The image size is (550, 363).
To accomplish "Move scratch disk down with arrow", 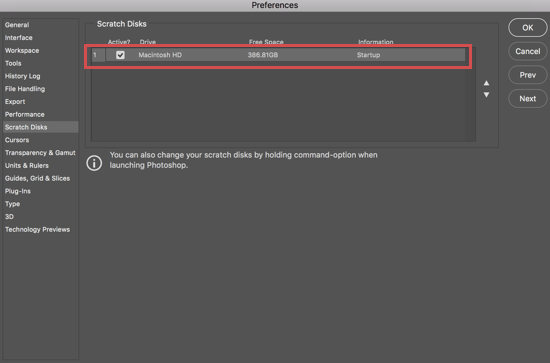I will 486,95.
